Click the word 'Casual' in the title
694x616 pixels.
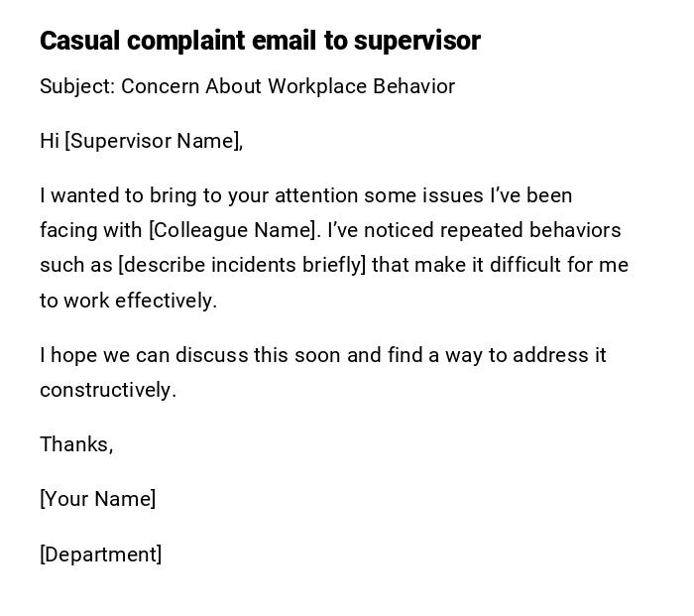79,41
